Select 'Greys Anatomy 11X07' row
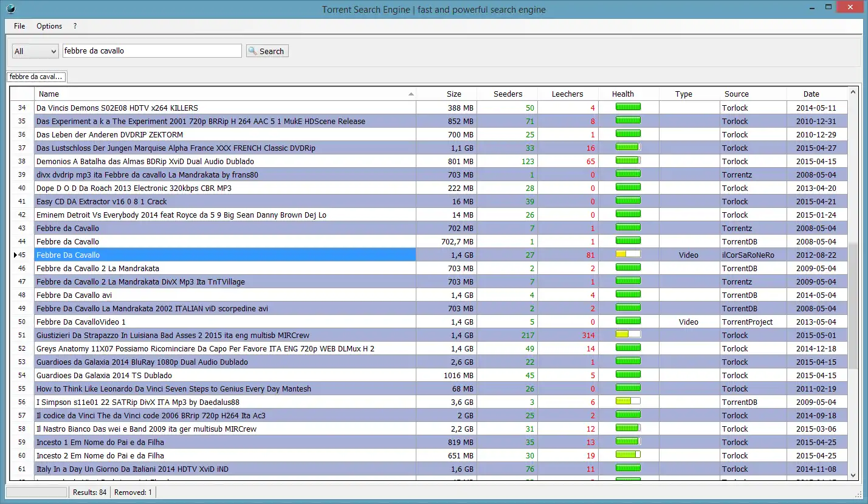Screen dimensions: 868x504 click(x=429, y=348)
